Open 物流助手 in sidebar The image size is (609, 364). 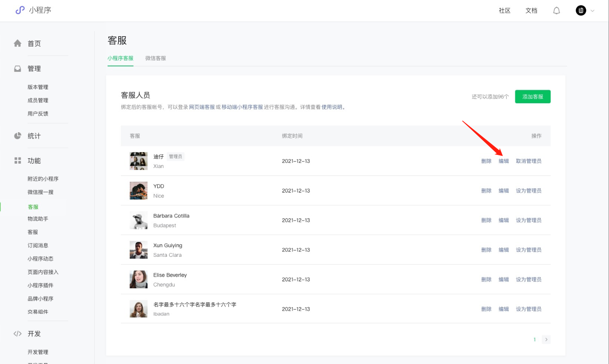[x=38, y=219]
